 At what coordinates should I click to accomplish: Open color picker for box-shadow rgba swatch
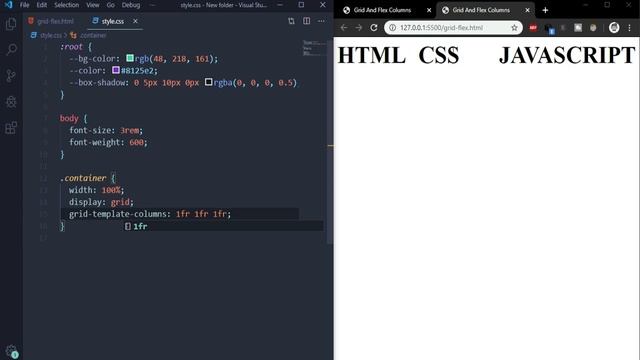pos(209,82)
